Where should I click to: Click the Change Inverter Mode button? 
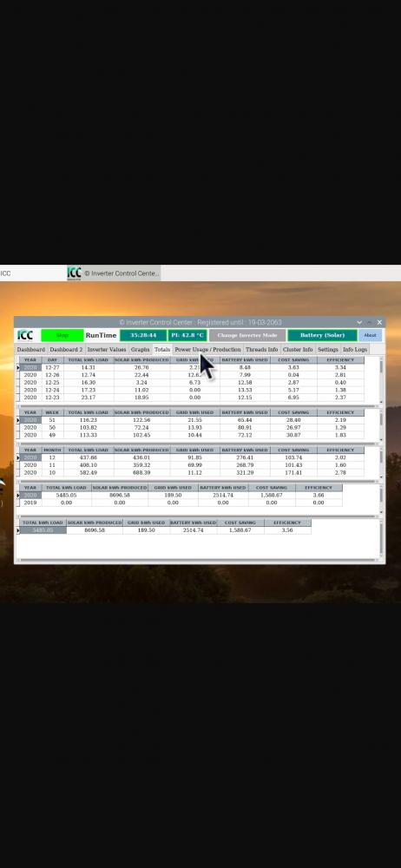point(247,335)
